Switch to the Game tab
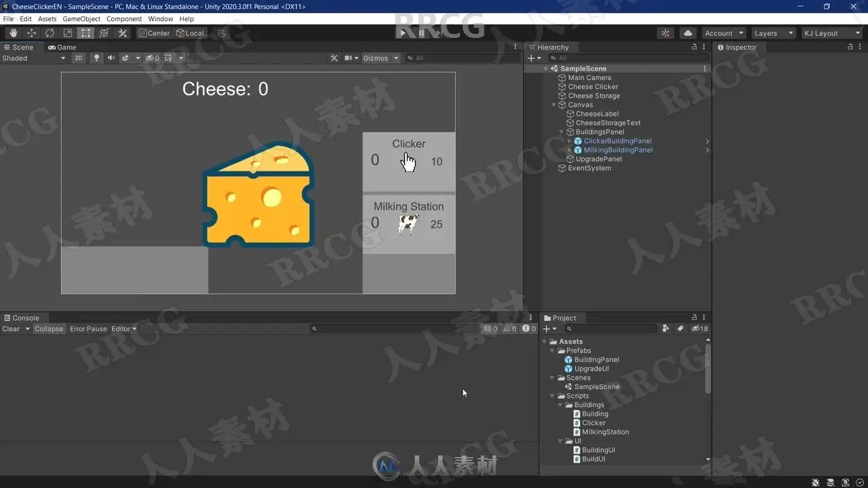 [62, 47]
